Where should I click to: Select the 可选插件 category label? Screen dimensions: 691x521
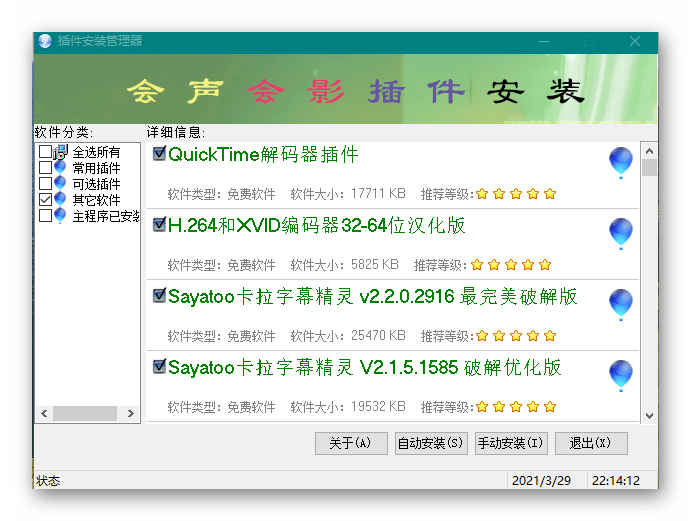[96, 184]
